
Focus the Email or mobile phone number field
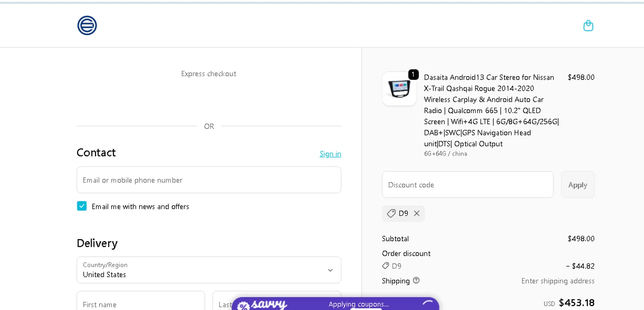point(209,180)
